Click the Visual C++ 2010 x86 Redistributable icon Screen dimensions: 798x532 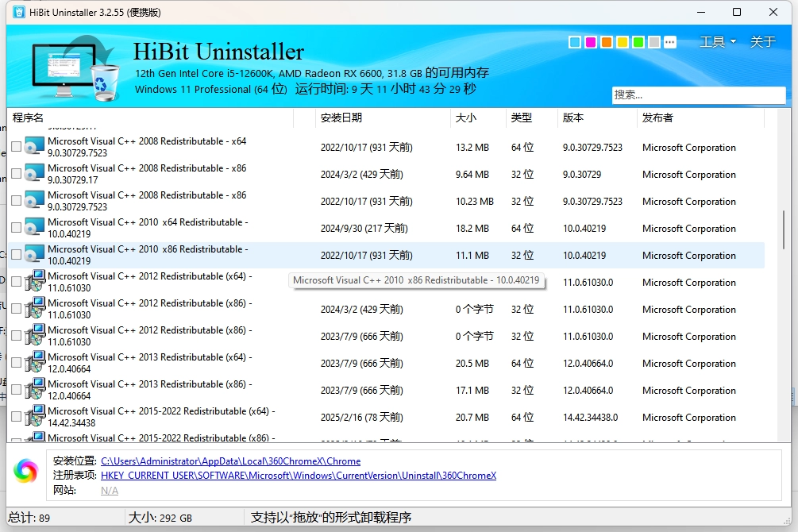33,254
